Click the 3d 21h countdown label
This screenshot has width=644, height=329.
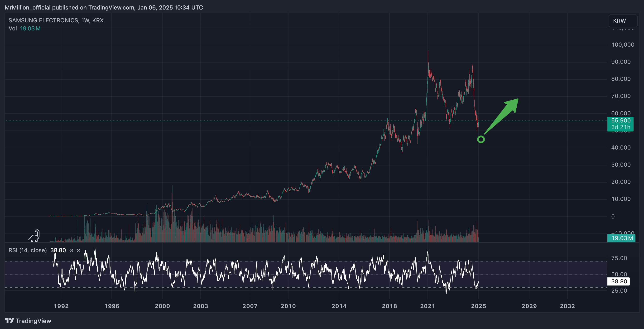621,127
